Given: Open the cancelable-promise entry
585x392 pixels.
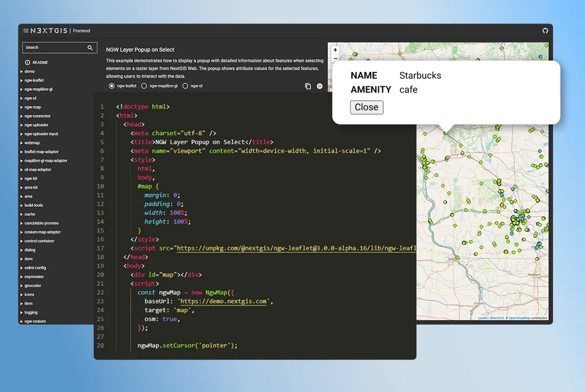Looking at the screenshot, I should point(41,223).
